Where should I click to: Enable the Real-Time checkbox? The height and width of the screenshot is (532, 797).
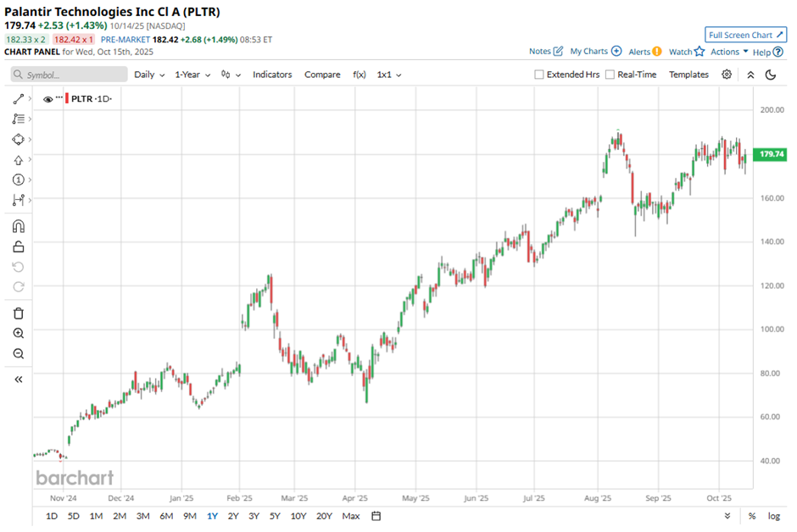point(610,75)
